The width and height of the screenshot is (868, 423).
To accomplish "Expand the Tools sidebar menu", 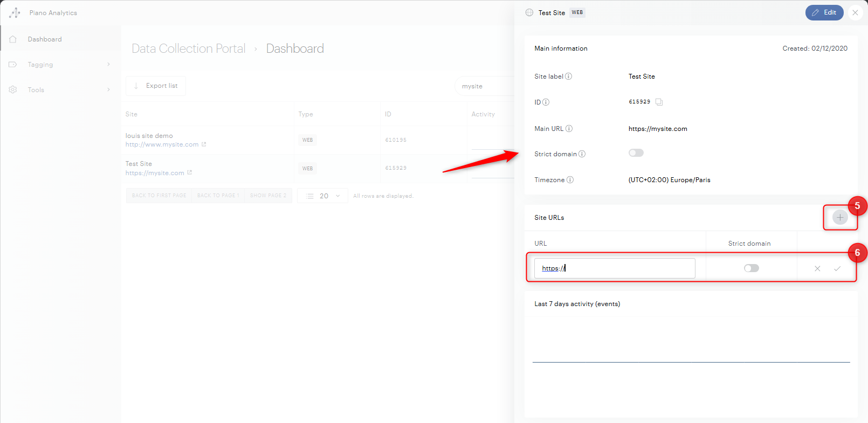I will [x=59, y=90].
